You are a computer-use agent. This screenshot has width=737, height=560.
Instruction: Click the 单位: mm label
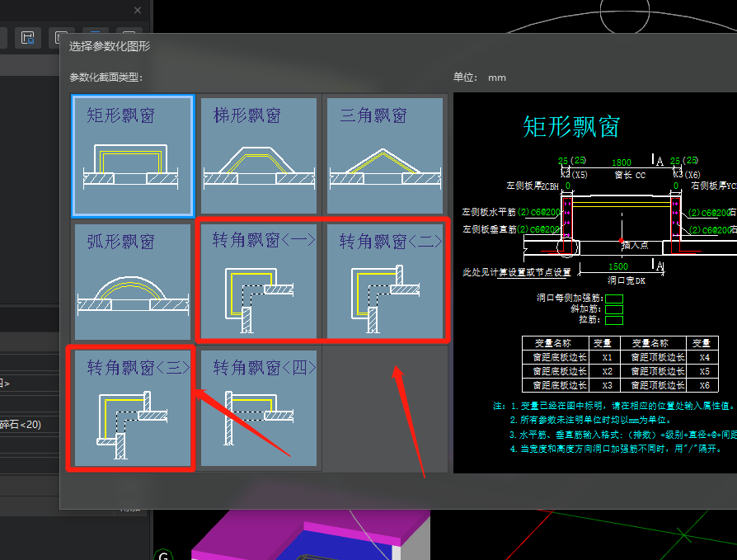[480, 78]
